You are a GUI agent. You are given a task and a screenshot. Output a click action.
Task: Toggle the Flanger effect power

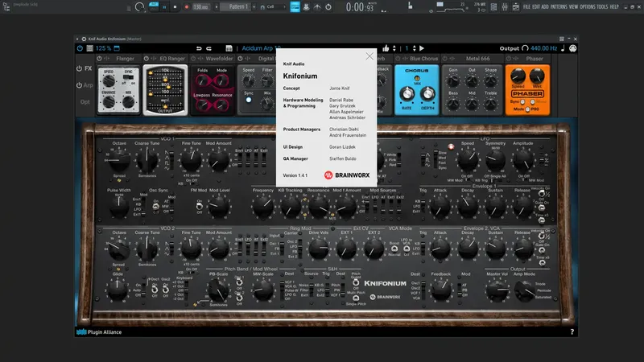pyautogui.click(x=99, y=59)
